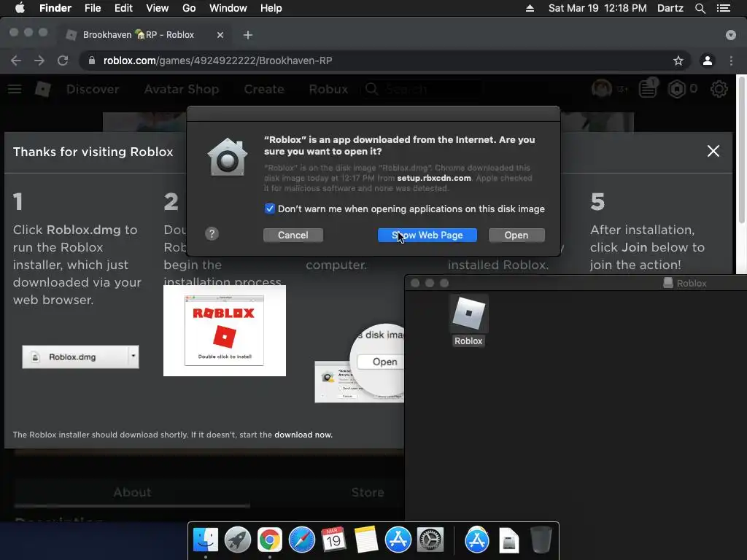Screen dimensions: 747x560
Task: Click the Roblox logo home icon
Action: tap(43, 88)
